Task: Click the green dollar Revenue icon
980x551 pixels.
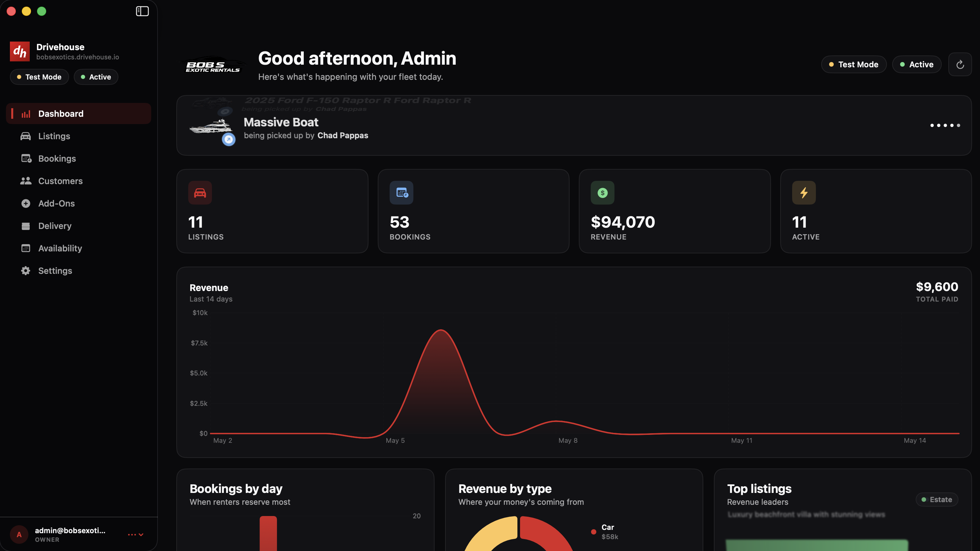Action: pyautogui.click(x=602, y=193)
